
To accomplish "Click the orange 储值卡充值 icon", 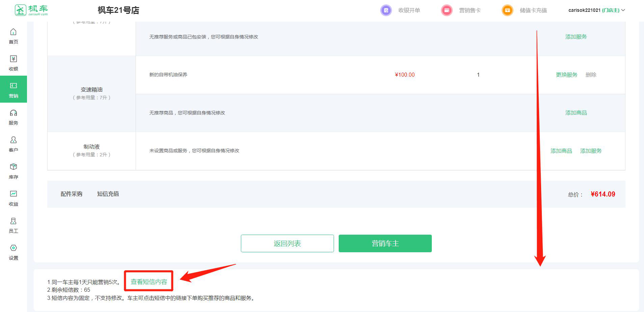I will [x=507, y=10].
